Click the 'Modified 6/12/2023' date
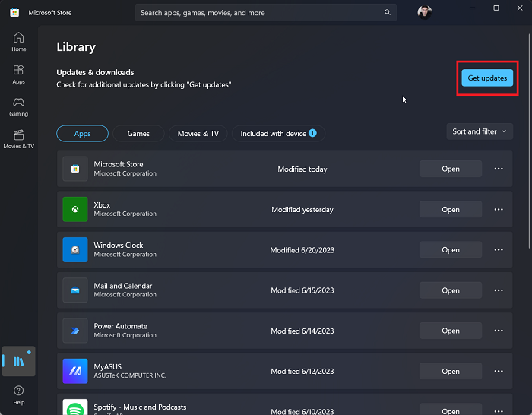This screenshot has width=532, height=415. (302, 371)
